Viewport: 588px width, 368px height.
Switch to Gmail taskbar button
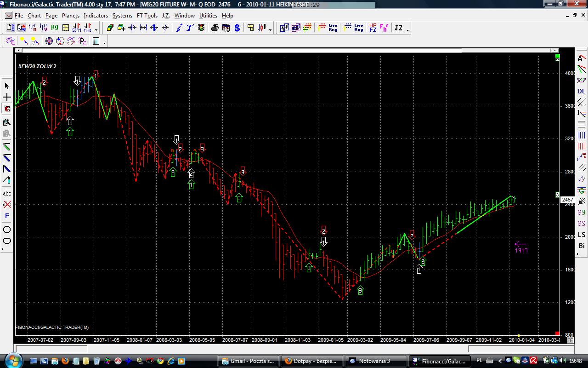tap(248, 361)
